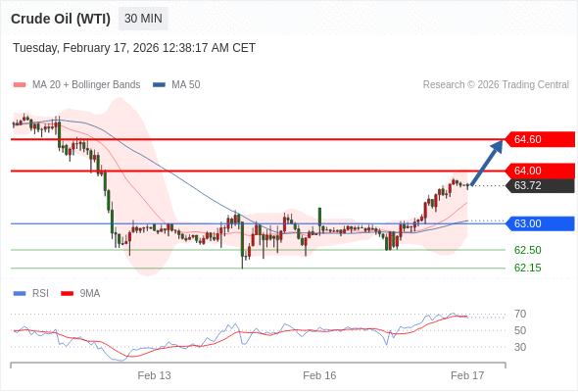Click the RSI 30 axis value
The width and height of the screenshot is (578, 392).
pos(520,347)
